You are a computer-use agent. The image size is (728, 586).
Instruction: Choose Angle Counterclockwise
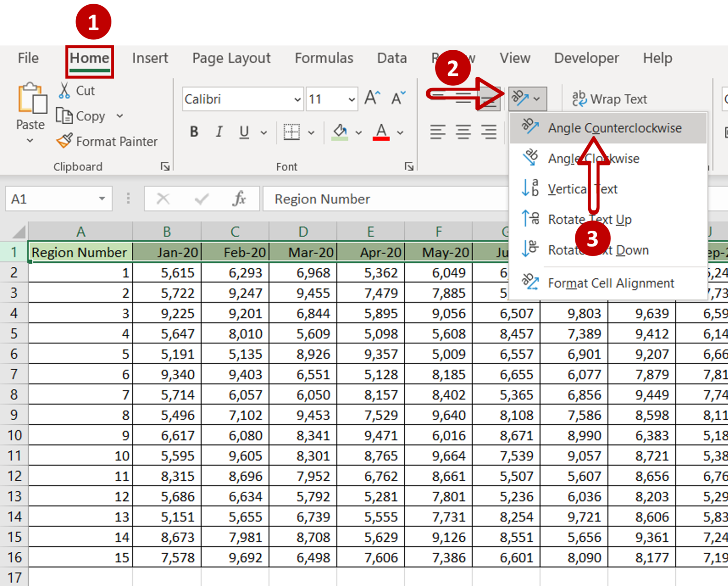(608, 128)
